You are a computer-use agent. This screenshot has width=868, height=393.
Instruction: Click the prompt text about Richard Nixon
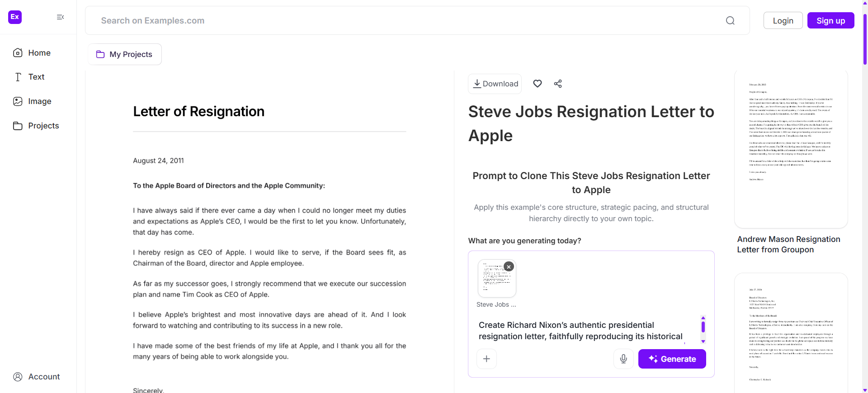(580, 331)
